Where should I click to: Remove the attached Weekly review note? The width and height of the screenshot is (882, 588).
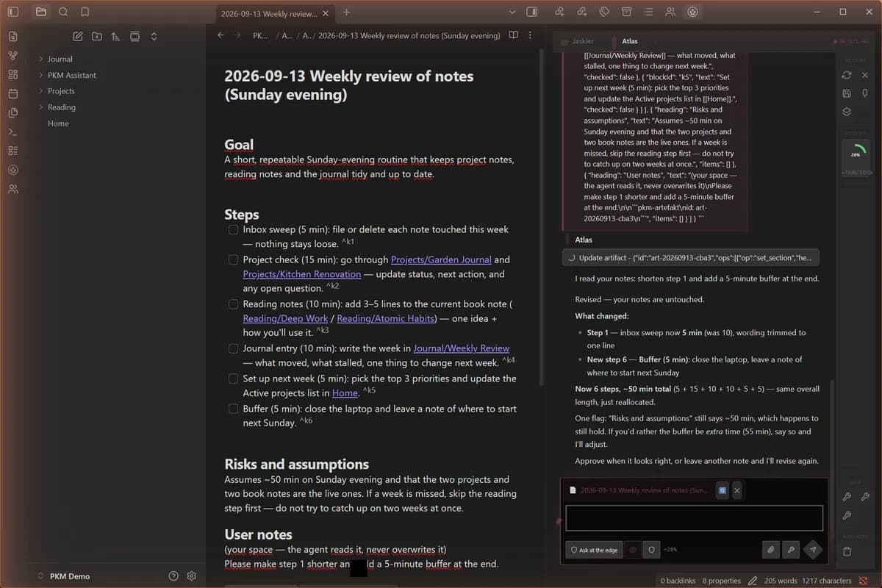[x=737, y=490]
